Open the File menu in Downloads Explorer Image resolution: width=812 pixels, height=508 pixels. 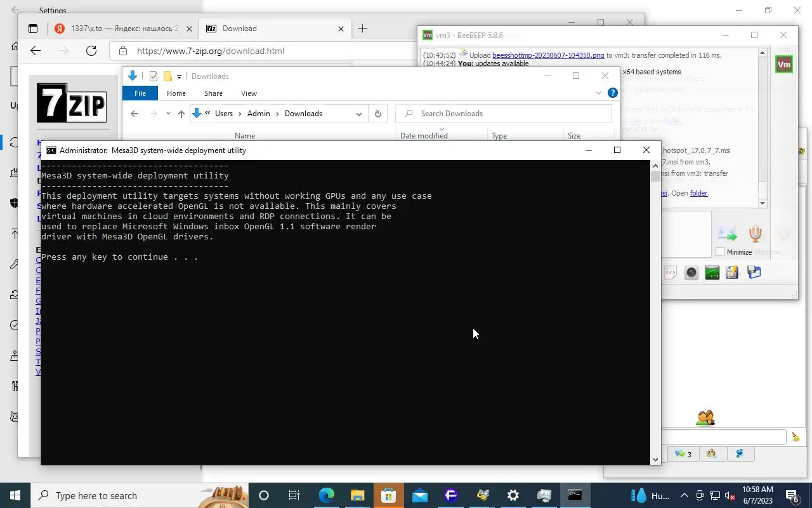pyautogui.click(x=140, y=93)
